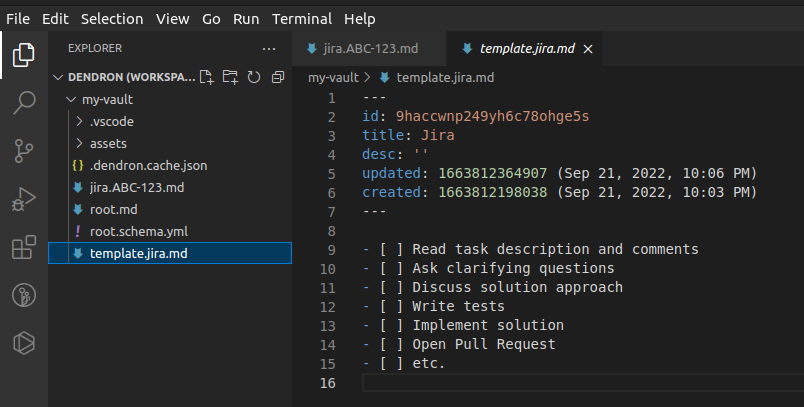Click the checkbox brackets before 'Ask clarifying questions'
Image resolution: width=804 pixels, height=407 pixels.
391,269
